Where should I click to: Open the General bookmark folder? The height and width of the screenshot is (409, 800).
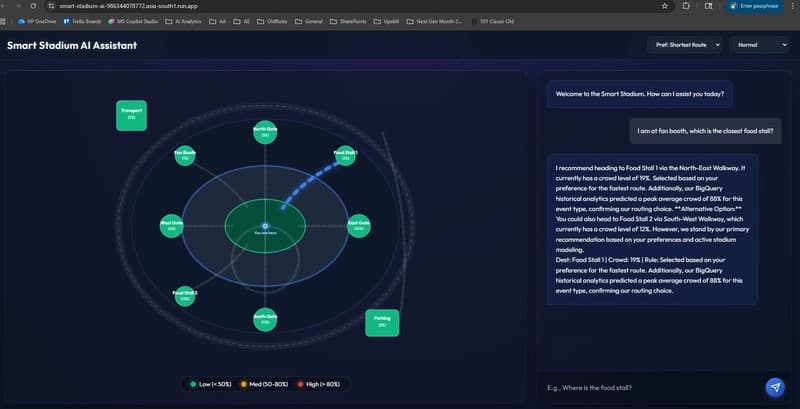pos(309,21)
